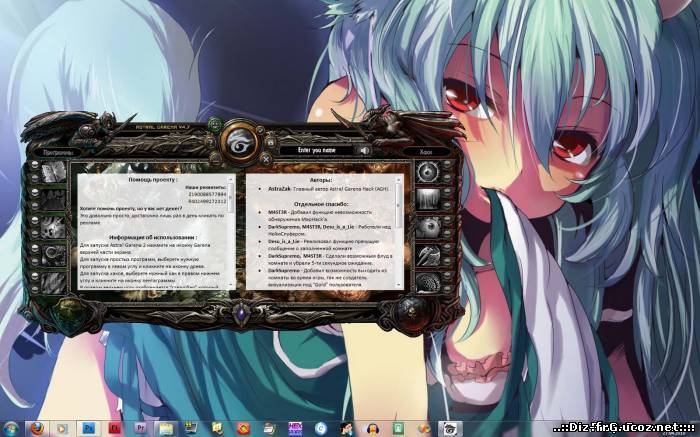Screen dimensions: 700x437
Task: Select the waterfall hack thumbnail
Action: point(428,200)
